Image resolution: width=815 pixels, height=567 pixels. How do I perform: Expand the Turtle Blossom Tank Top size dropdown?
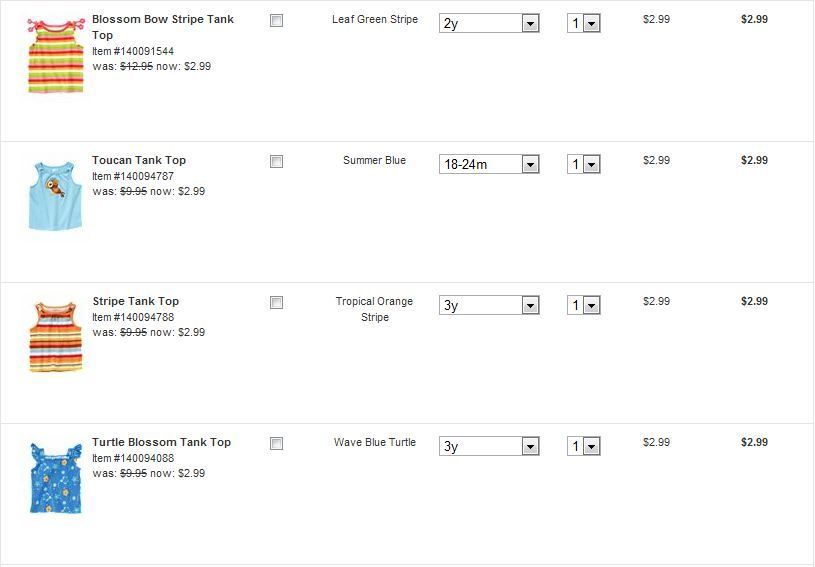[x=489, y=446]
